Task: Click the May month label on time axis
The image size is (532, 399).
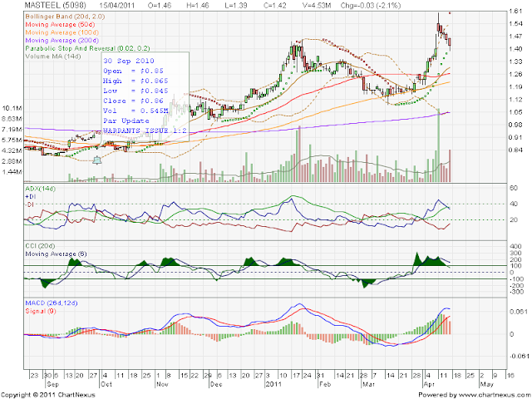Action: pyautogui.click(x=486, y=384)
